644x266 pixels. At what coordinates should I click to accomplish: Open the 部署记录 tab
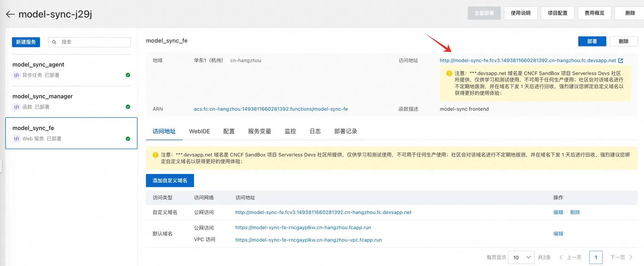pos(345,131)
